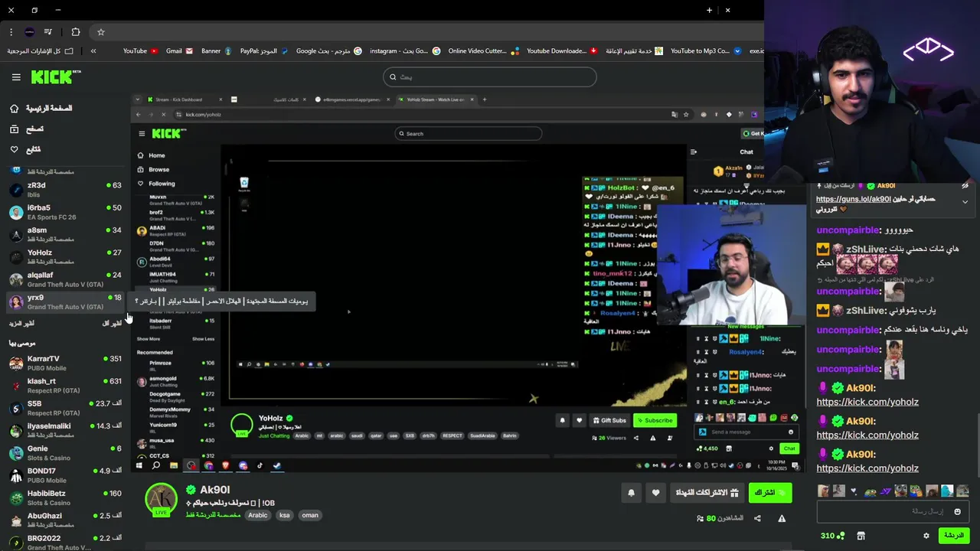Image resolution: width=980 pixels, height=551 pixels.
Task: Expand the bookmarks overflow chevron
Action: (93, 51)
